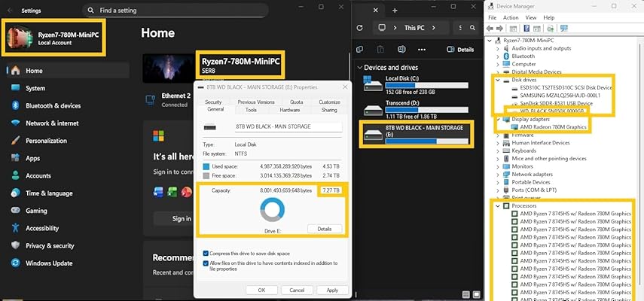Open Accessibility settings
Image resolution: width=644 pixels, height=301 pixels.
coord(41,228)
